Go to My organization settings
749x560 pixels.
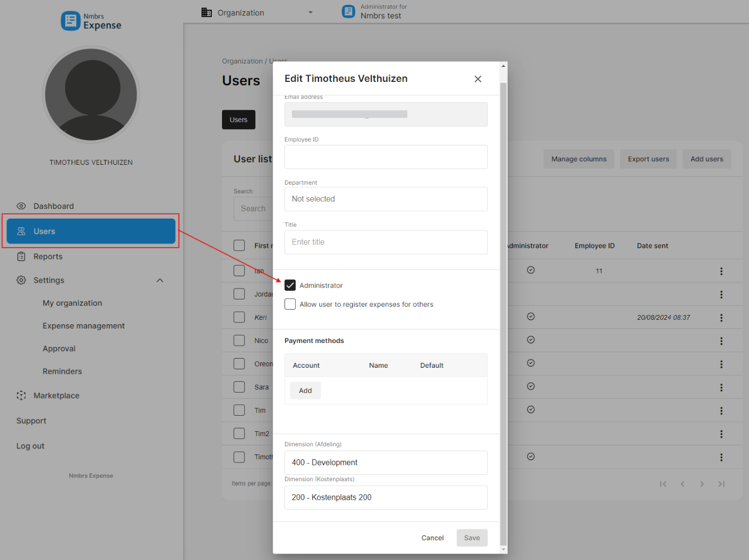click(72, 303)
